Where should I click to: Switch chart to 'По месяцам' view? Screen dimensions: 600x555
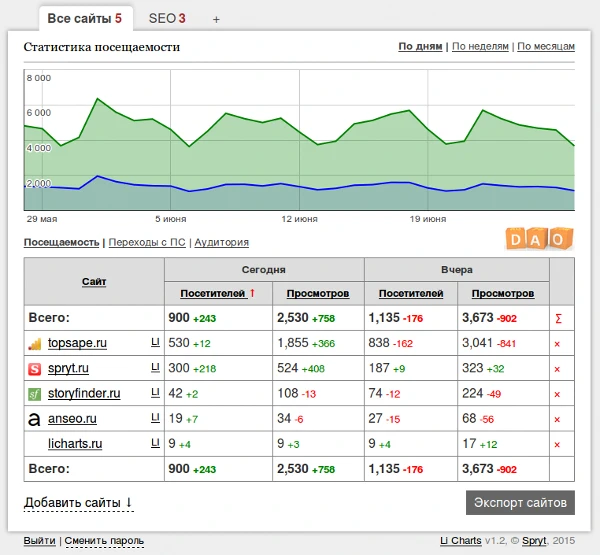point(546,47)
